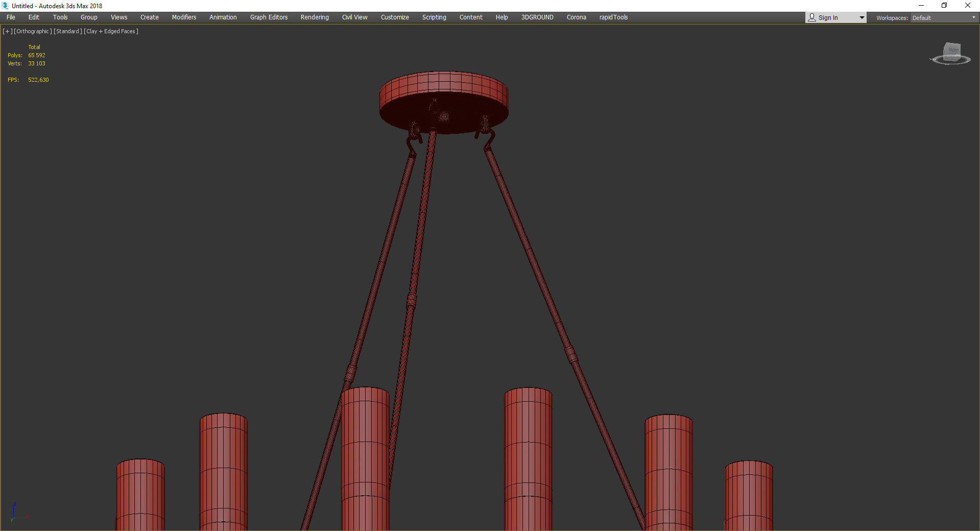
Task: Open the rapidTools menu
Action: point(613,17)
